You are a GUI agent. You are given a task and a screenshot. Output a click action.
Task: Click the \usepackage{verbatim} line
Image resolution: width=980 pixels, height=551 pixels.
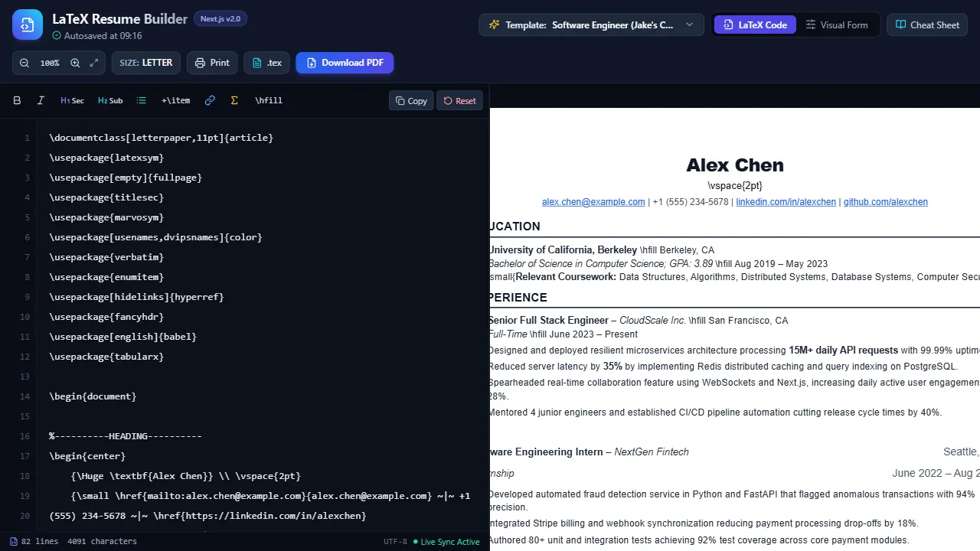click(106, 257)
